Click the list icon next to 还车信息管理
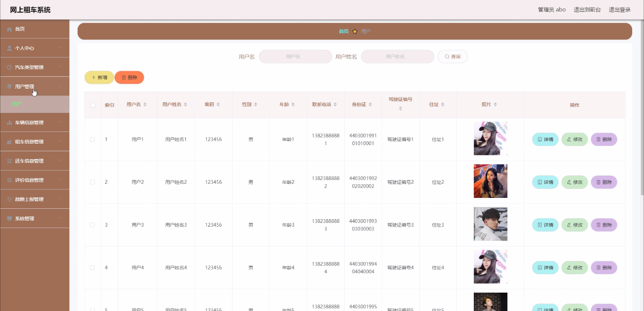This screenshot has height=311, width=644. pyautogui.click(x=9, y=161)
